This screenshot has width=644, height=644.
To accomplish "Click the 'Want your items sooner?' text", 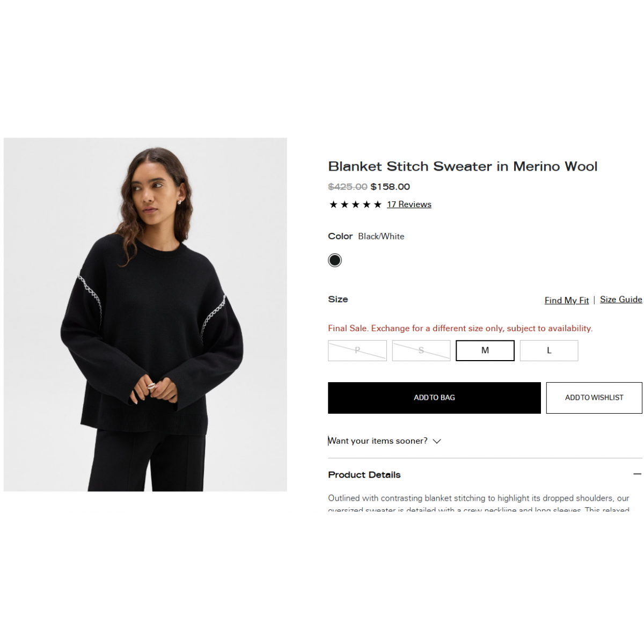I will tap(378, 441).
